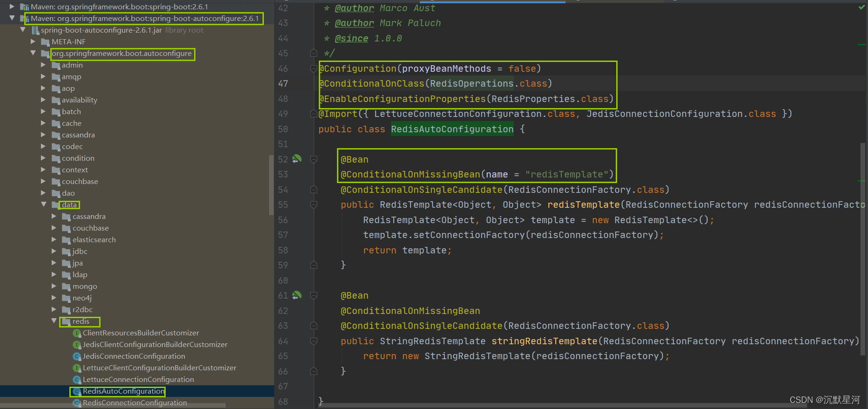Toggle code folding at line 46 annotations

[314, 68]
